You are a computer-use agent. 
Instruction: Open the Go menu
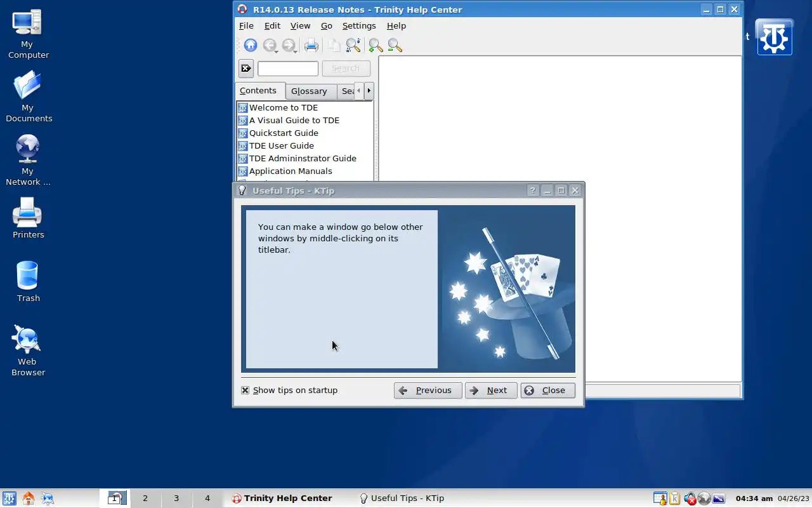click(x=326, y=26)
